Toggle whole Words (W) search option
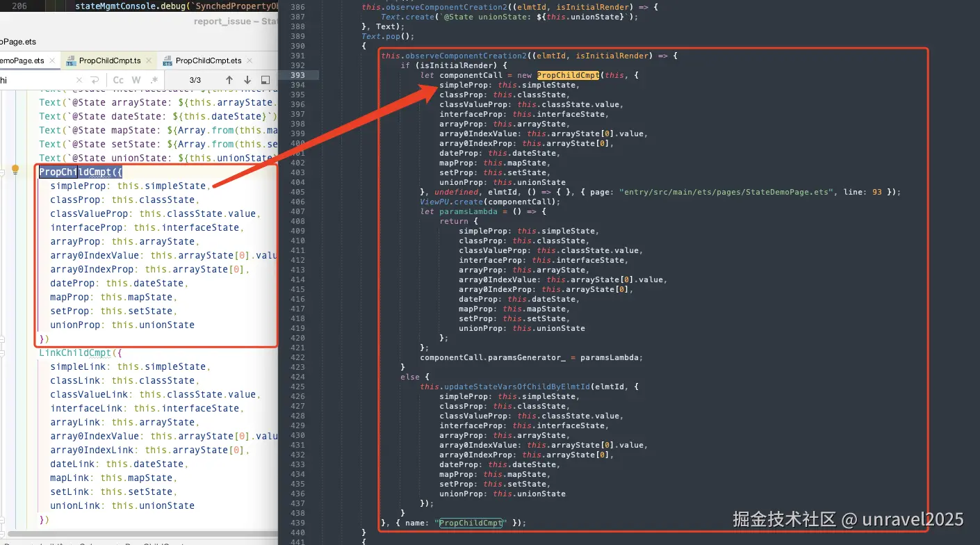The image size is (980, 545). [136, 80]
